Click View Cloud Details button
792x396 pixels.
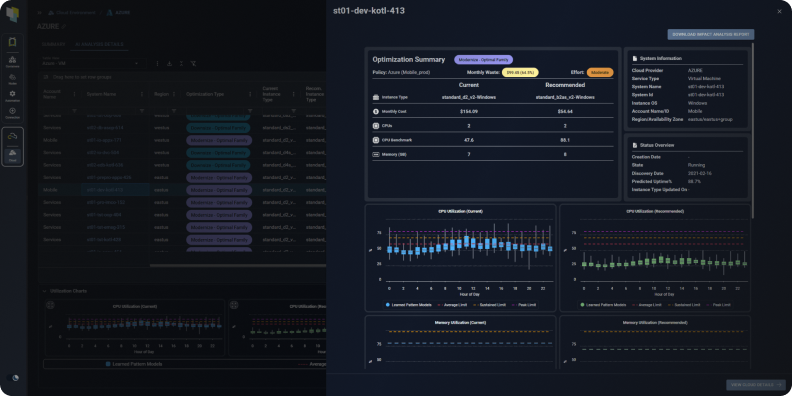pyautogui.click(x=756, y=385)
